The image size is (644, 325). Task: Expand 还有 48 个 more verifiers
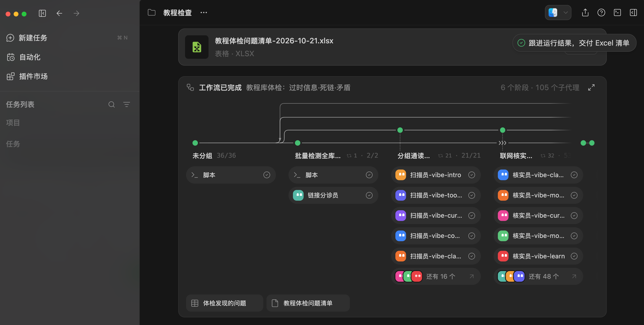point(538,276)
